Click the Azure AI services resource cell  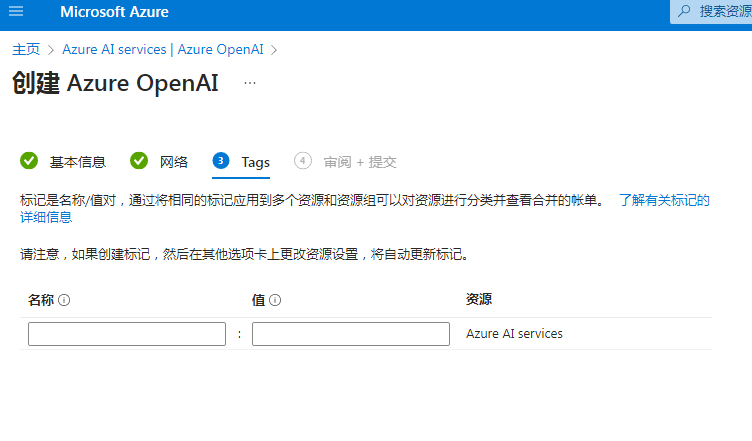point(514,334)
